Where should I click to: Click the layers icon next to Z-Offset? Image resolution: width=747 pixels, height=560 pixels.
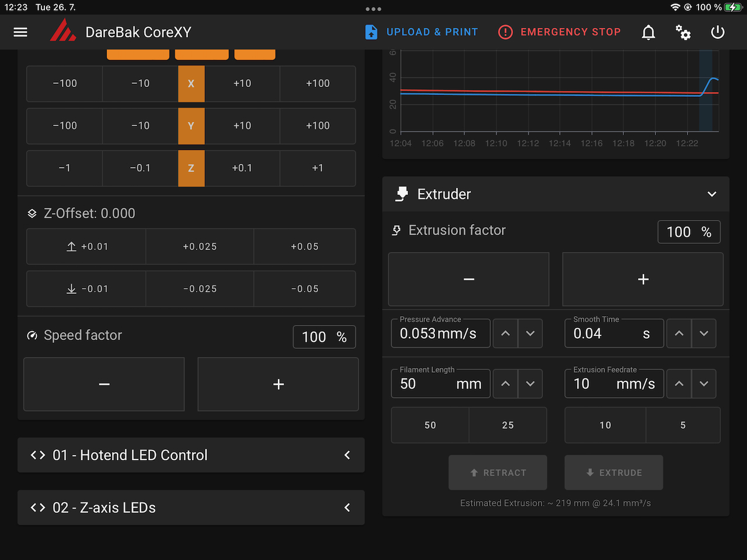pyautogui.click(x=32, y=213)
